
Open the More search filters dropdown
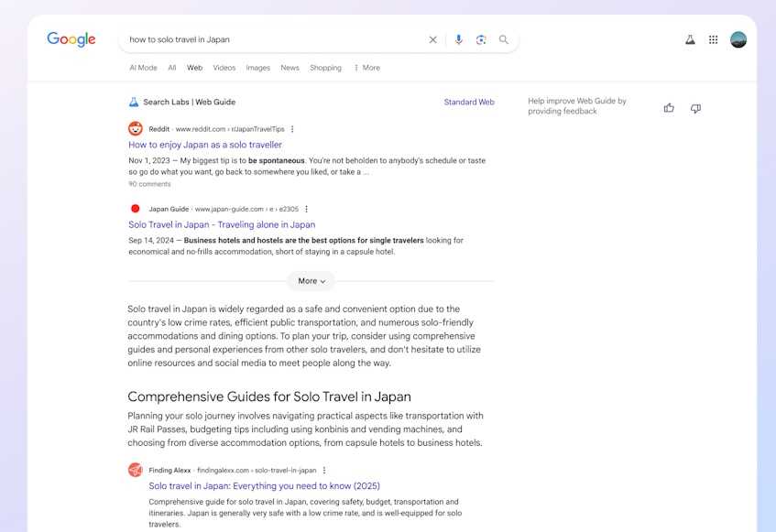coord(367,68)
